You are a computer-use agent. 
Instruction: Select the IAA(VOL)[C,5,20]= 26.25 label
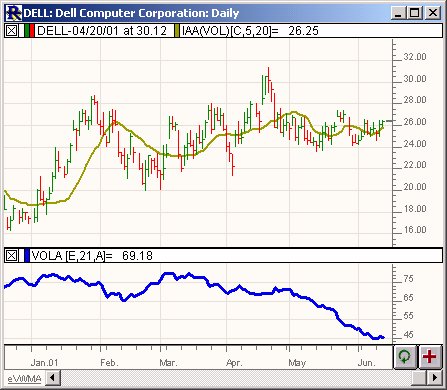[x=250, y=31]
